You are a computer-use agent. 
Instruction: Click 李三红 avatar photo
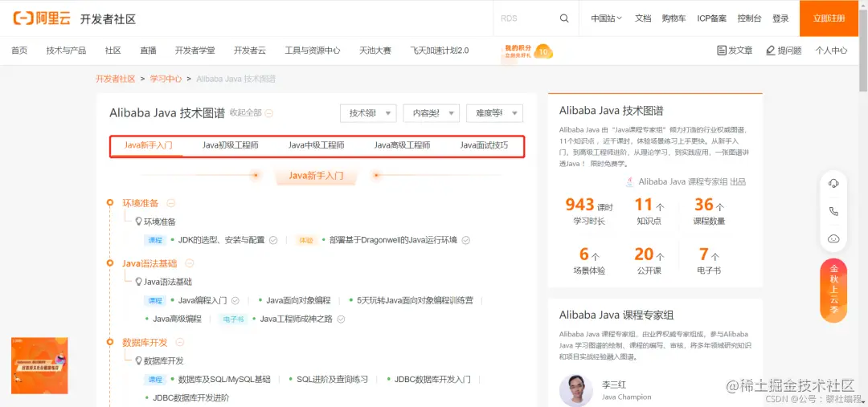(x=576, y=390)
